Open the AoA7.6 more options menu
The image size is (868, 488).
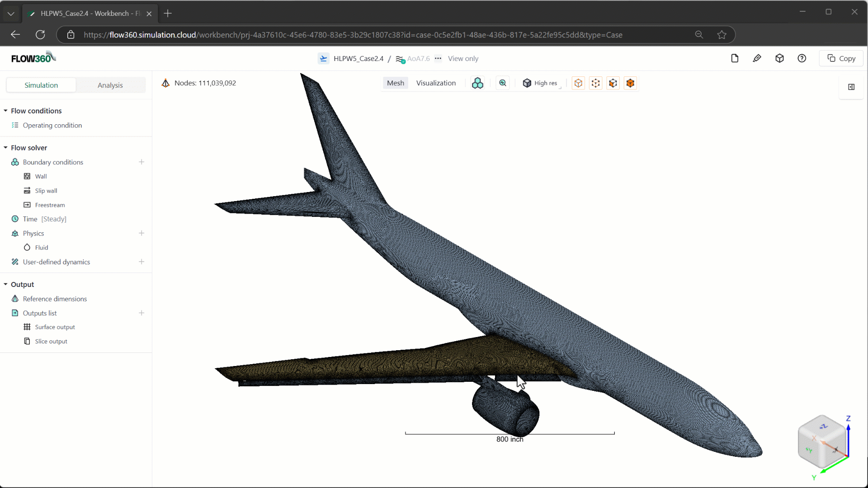pyautogui.click(x=438, y=58)
